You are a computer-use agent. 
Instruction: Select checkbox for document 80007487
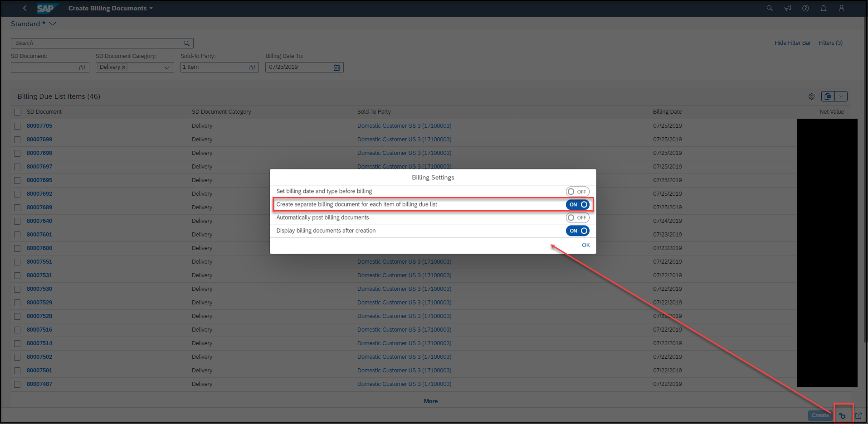pyautogui.click(x=17, y=384)
